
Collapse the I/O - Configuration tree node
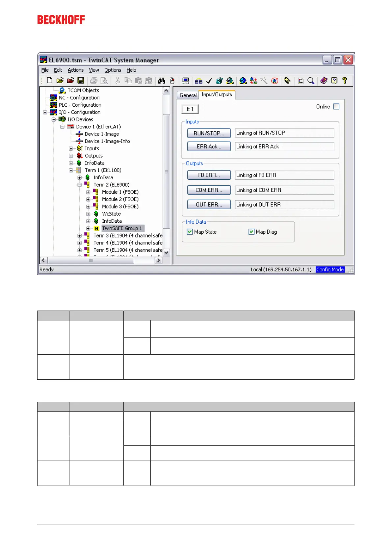click(45, 112)
